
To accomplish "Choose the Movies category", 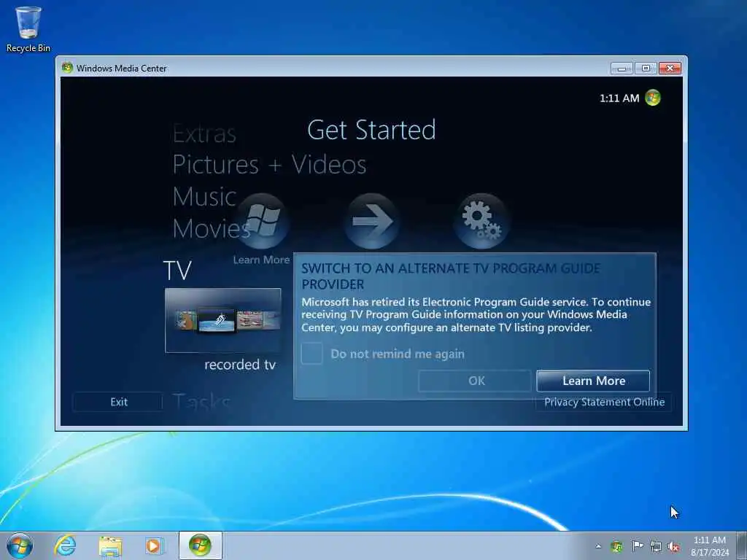I will [212, 228].
